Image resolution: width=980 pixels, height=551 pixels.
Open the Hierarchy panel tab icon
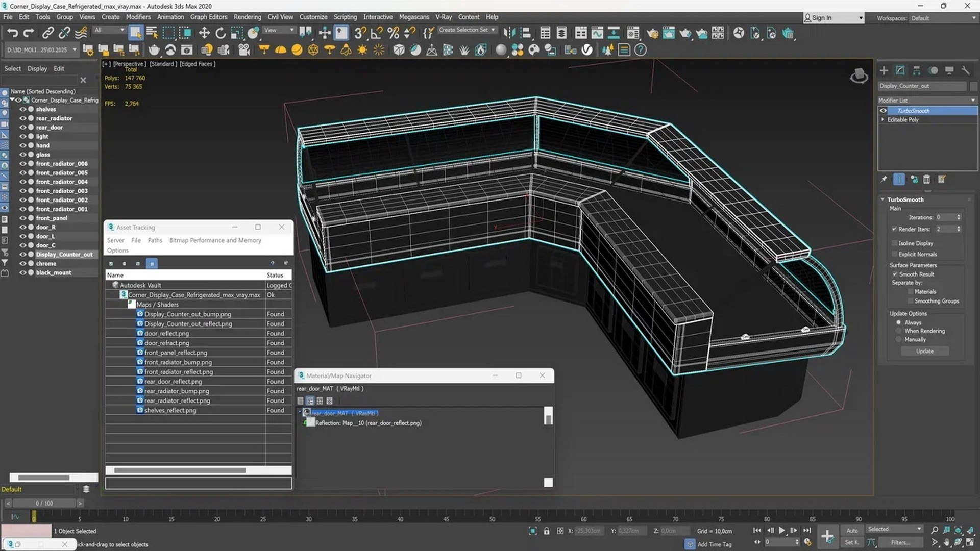(x=917, y=70)
